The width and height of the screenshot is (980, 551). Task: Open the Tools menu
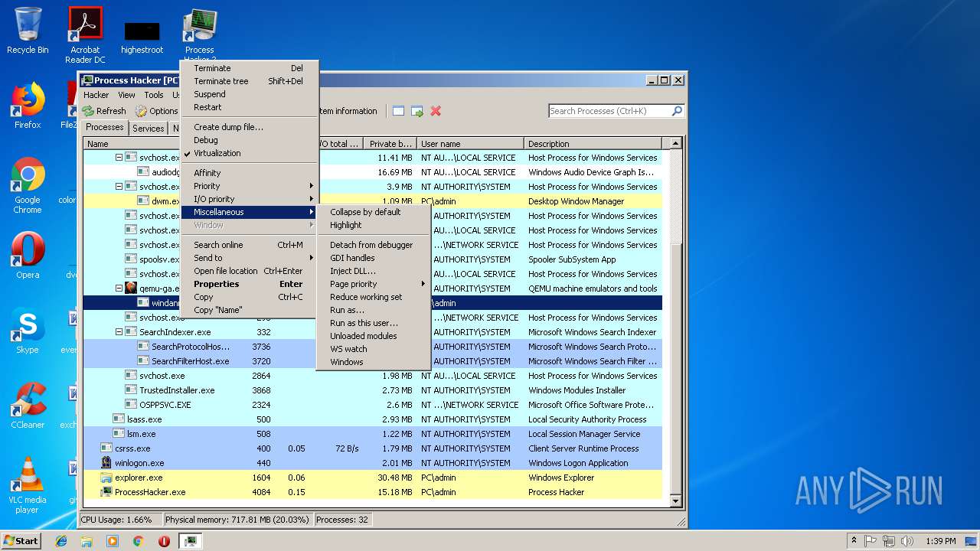pyautogui.click(x=154, y=95)
